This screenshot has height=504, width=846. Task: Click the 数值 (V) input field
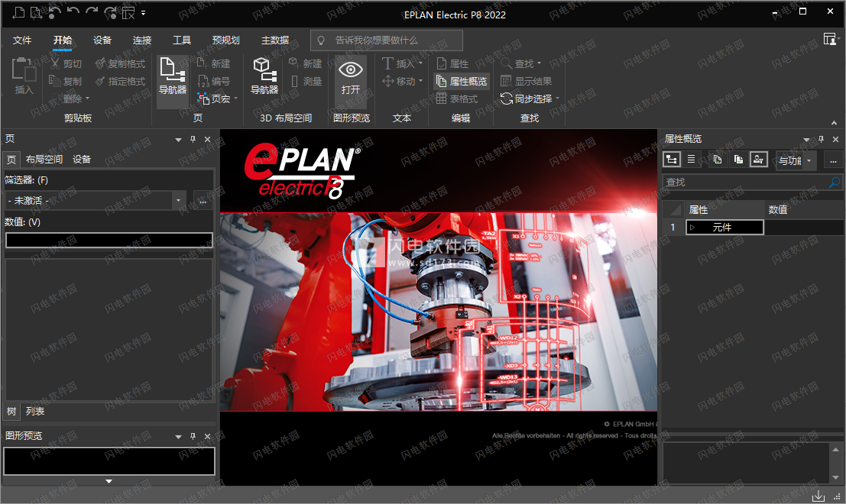[x=109, y=241]
